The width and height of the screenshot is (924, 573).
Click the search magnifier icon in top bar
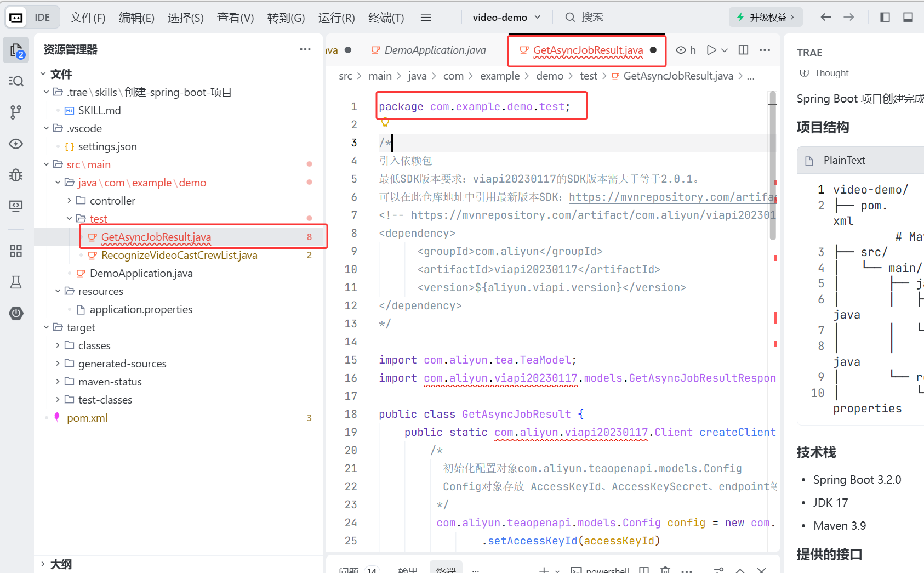coord(571,18)
